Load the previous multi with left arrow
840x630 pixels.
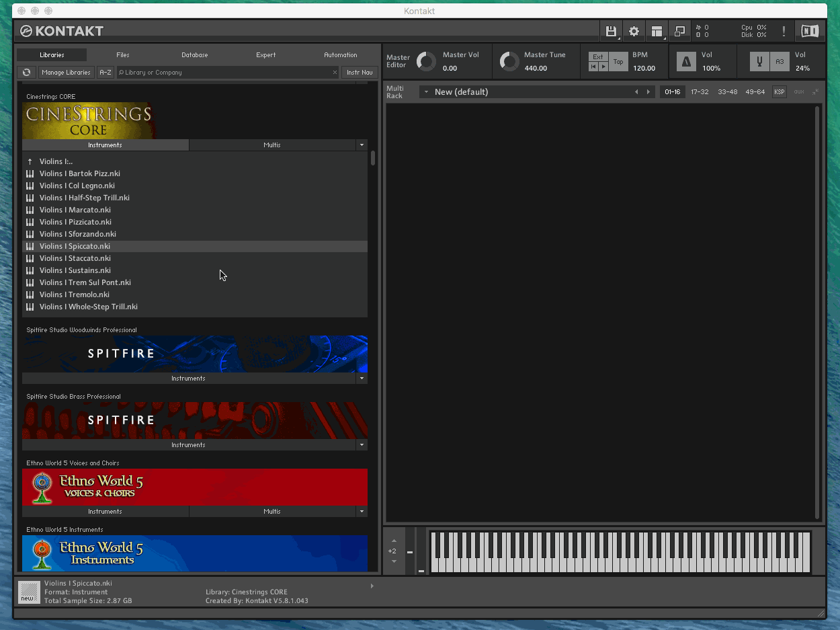636,92
